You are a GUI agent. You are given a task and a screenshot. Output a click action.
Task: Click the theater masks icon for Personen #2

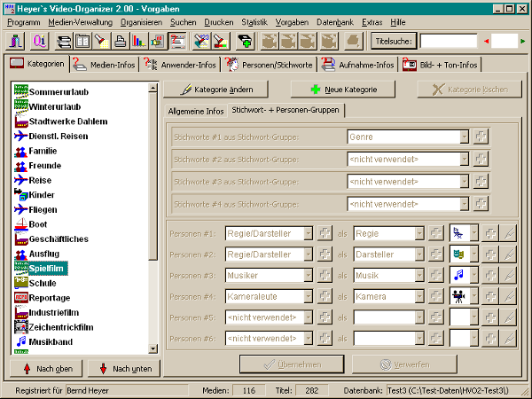tap(458, 254)
